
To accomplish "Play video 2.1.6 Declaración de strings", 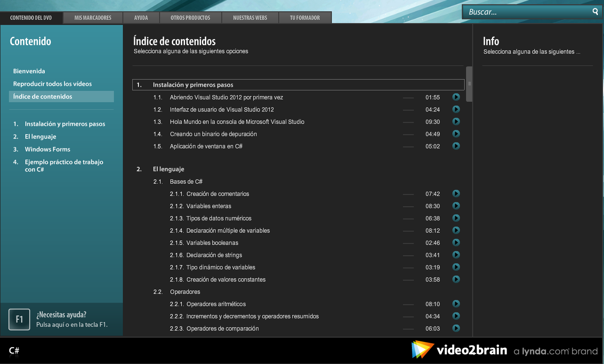I will 456,255.
